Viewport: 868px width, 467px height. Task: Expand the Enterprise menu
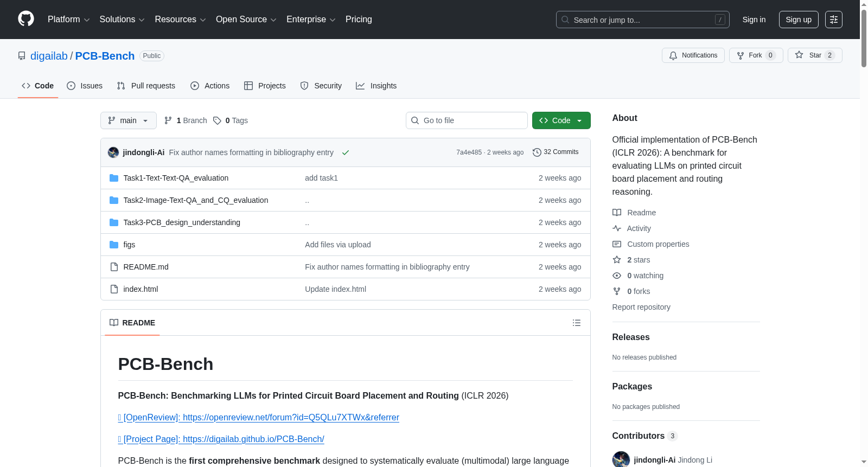point(311,20)
